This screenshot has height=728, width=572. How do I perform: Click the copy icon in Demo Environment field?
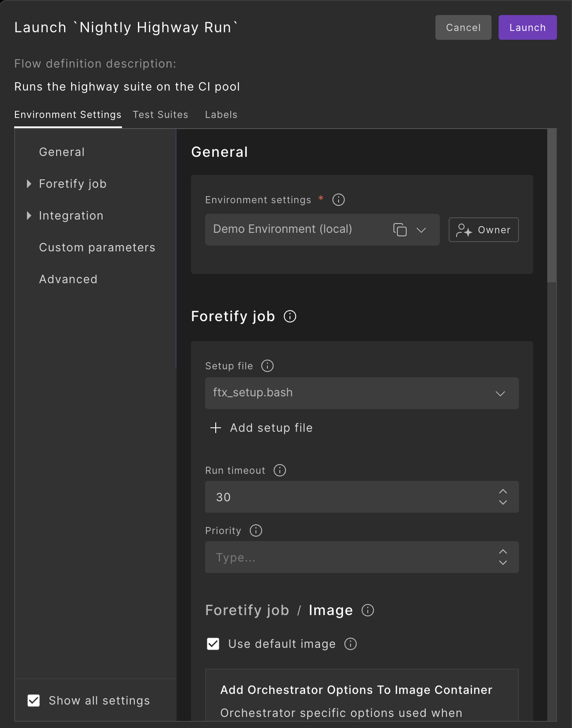pyautogui.click(x=400, y=230)
